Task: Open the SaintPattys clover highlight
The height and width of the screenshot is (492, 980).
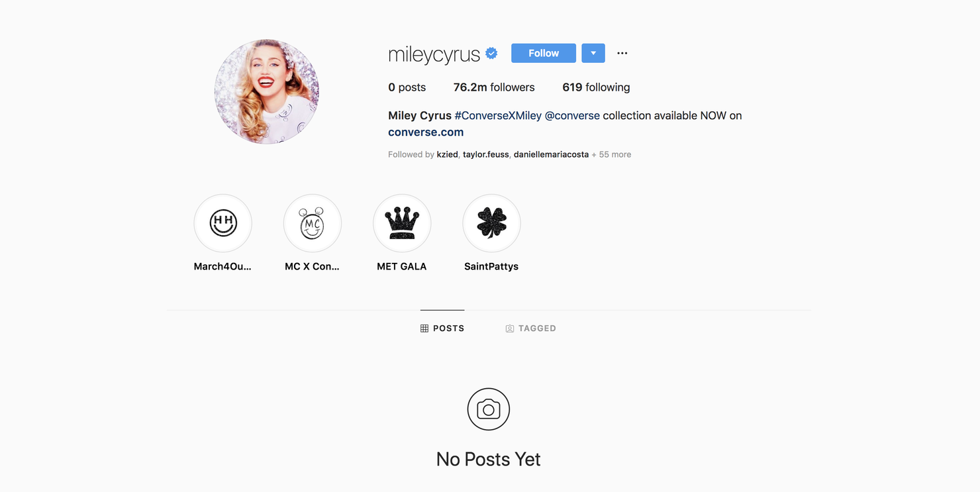Action: 491,223
